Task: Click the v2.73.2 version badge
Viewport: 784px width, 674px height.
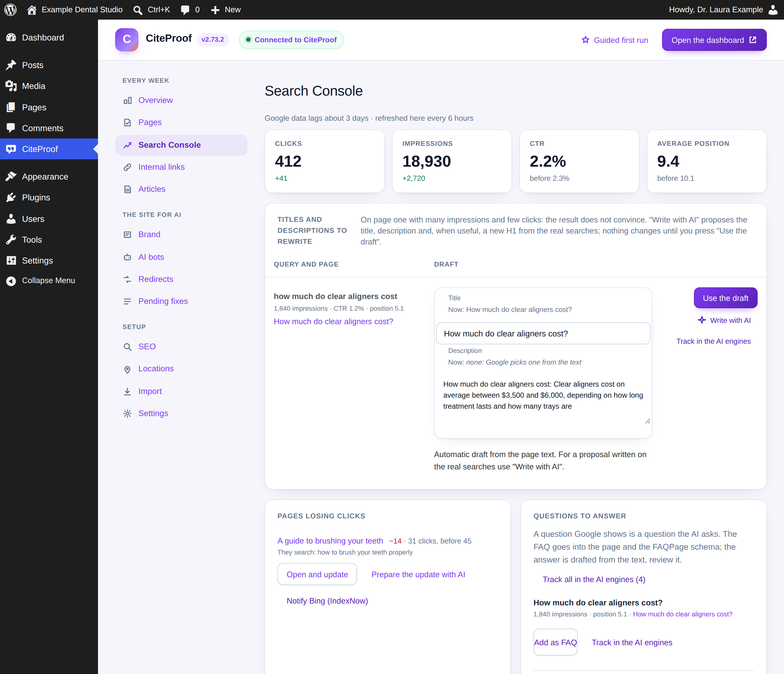Action: 213,39
